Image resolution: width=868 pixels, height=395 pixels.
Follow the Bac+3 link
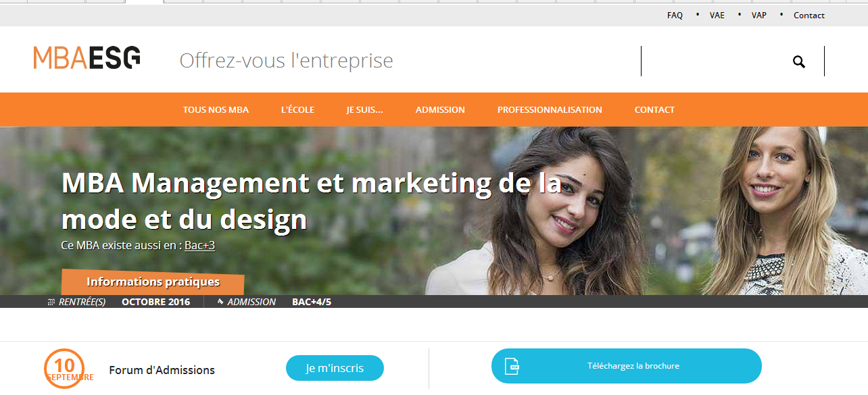pos(199,245)
